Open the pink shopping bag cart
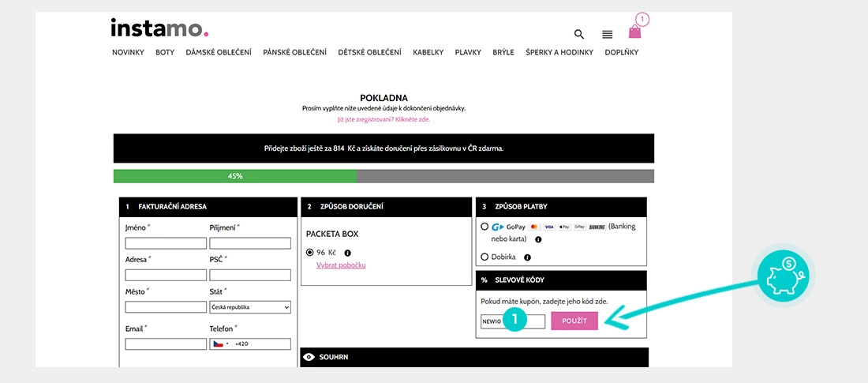Viewport: 868px width, 383px height. point(634,32)
